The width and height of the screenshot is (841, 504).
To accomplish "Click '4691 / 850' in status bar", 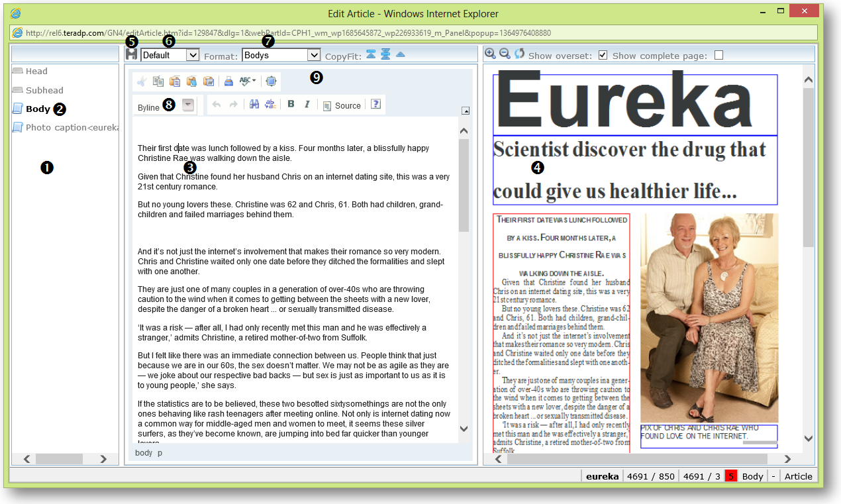I will point(650,476).
